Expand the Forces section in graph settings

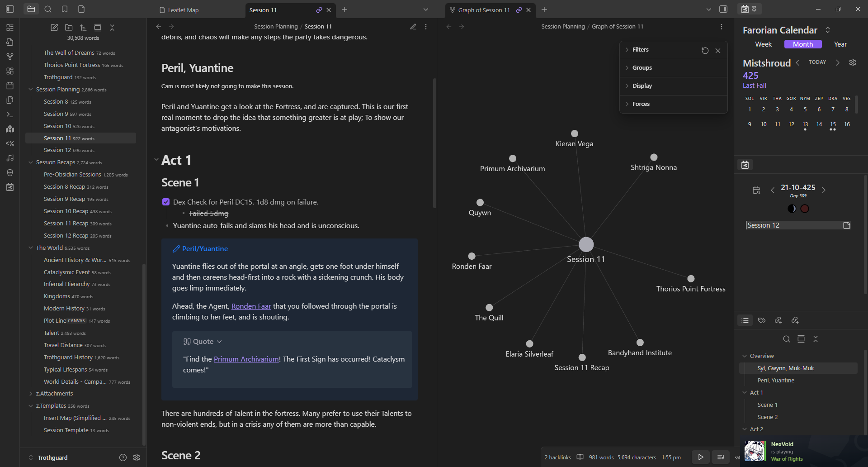[x=641, y=104]
